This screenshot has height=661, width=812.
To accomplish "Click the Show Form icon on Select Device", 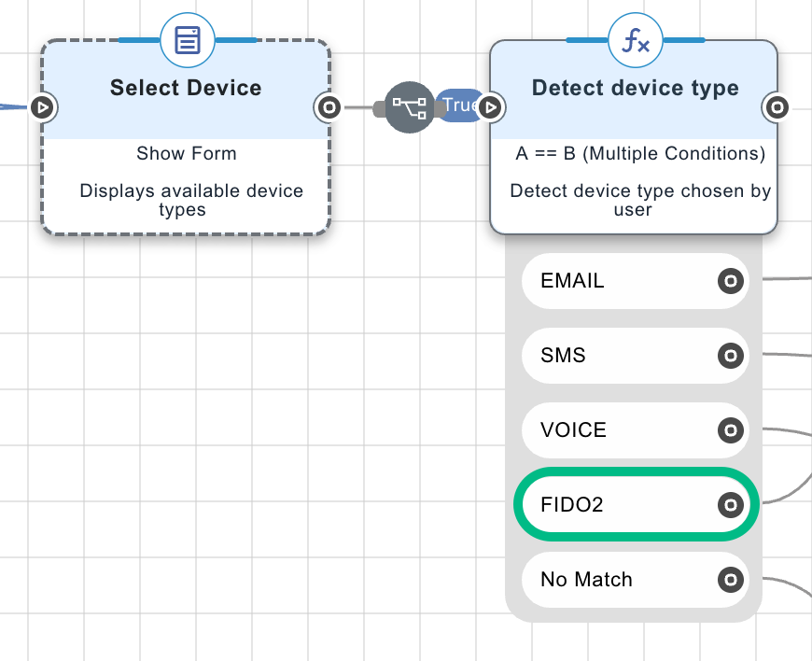I will coord(186,40).
